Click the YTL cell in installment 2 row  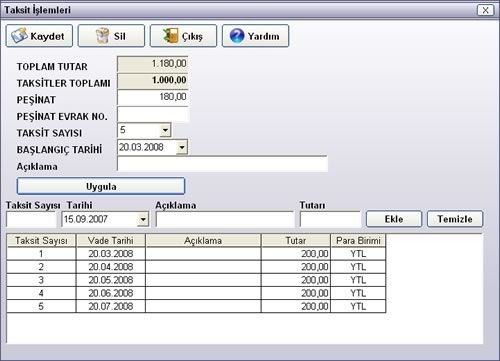point(358,267)
